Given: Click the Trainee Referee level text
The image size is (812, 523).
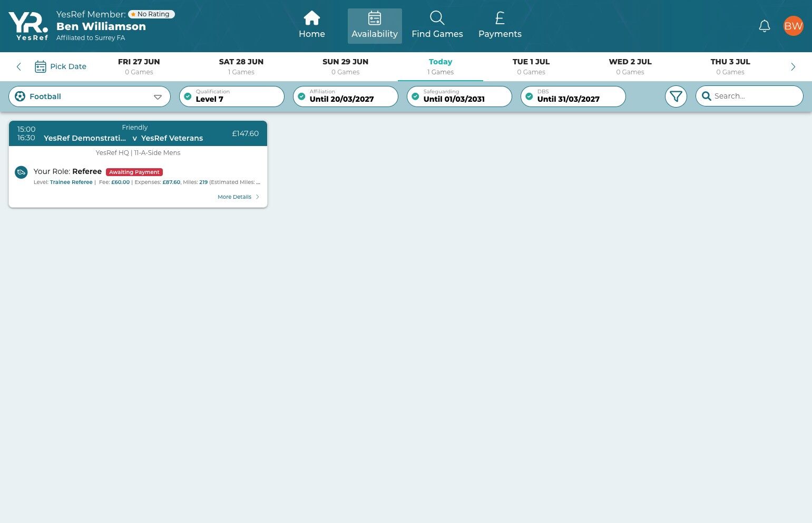Looking at the screenshot, I should (71, 182).
